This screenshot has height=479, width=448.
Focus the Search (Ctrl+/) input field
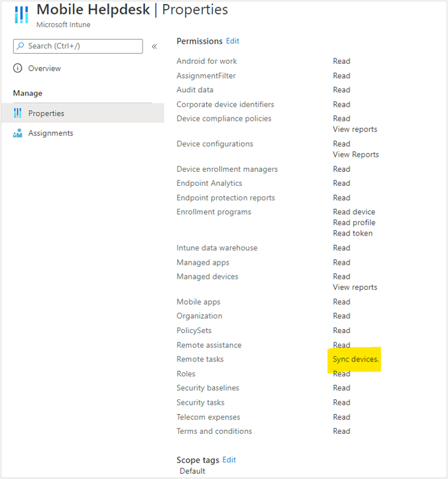(x=78, y=46)
